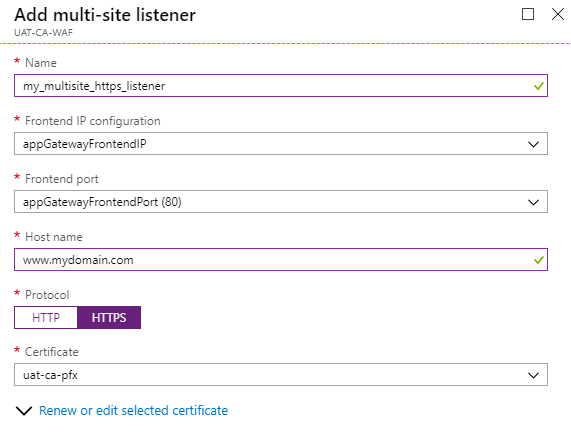
Task: Open the Frontend port dropdown showing port 80
Action: (x=281, y=201)
